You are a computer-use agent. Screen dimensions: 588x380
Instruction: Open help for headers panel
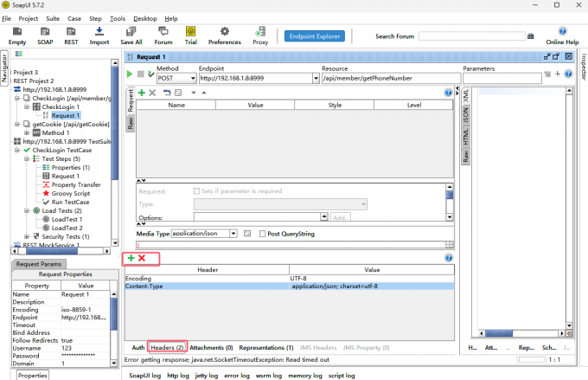click(x=449, y=258)
